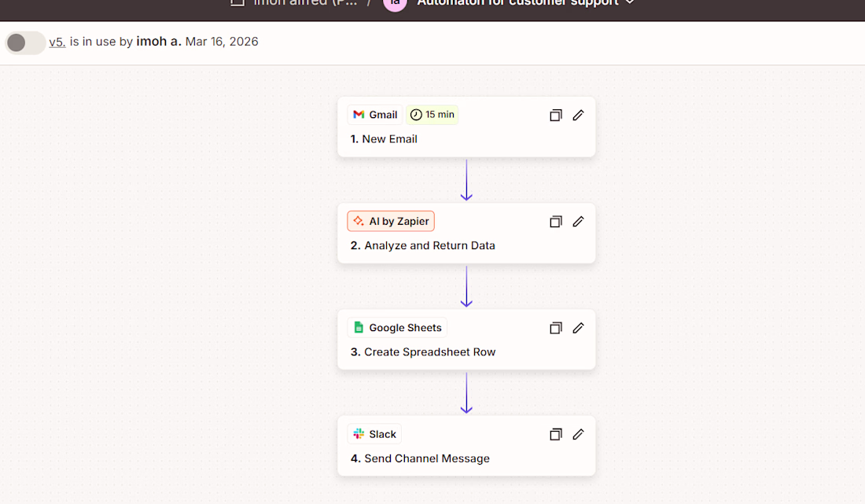The width and height of the screenshot is (865, 504).
Task: Select the '3. Create Spreadsheet Row' step title
Action: coord(423,352)
